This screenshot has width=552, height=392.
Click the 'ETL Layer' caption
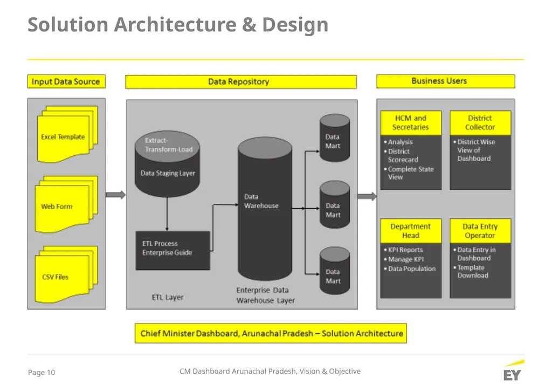(168, 297)
